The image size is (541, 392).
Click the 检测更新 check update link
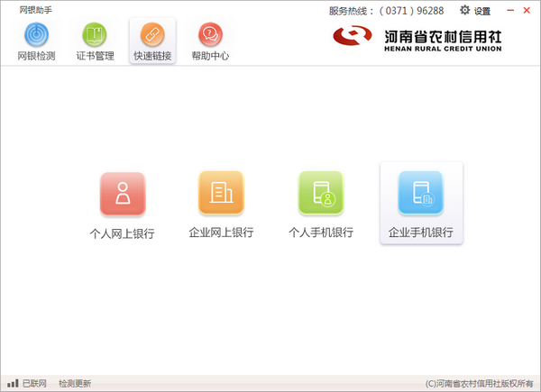click(x=75, y=383)
